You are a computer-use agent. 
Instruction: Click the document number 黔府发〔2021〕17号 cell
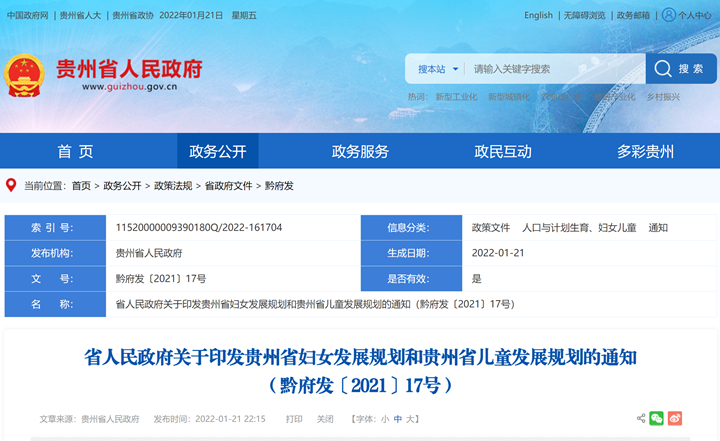pyautogui.click(x=161, y=278)
